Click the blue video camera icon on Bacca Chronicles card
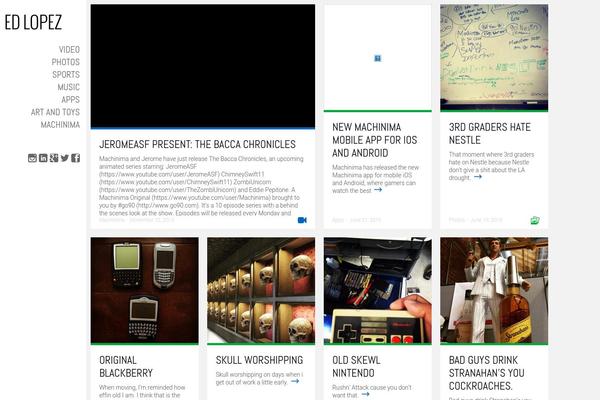The image size is (600, 400). (x=302, y=220)
